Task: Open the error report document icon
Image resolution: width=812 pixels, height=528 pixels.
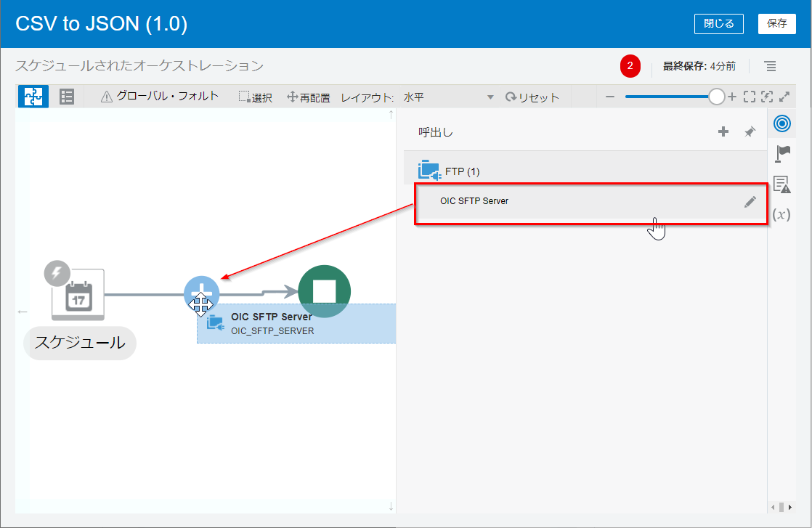Action: click(x=781, y=184)
